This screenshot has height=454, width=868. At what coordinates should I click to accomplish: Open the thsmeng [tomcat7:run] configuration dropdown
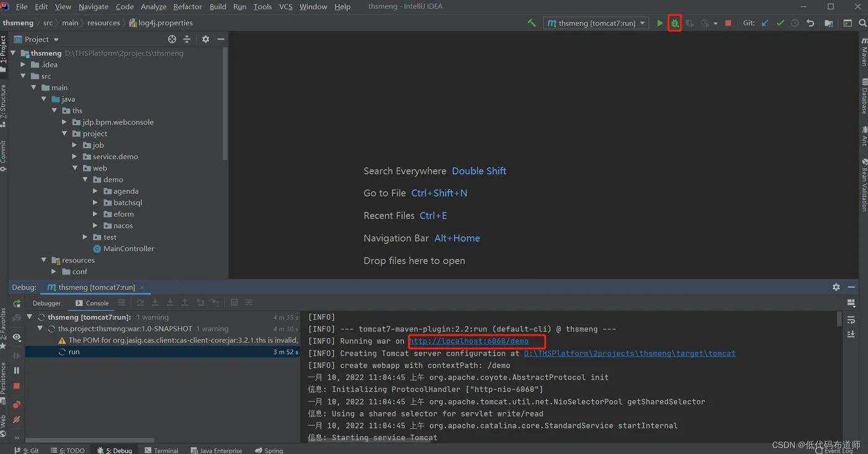pos(596,23)
